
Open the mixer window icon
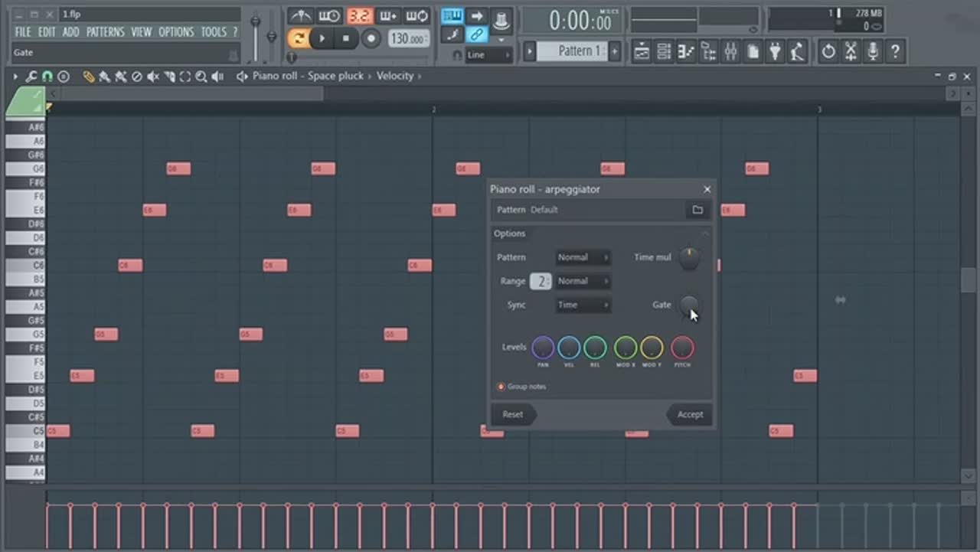click(x=730, y=51)
